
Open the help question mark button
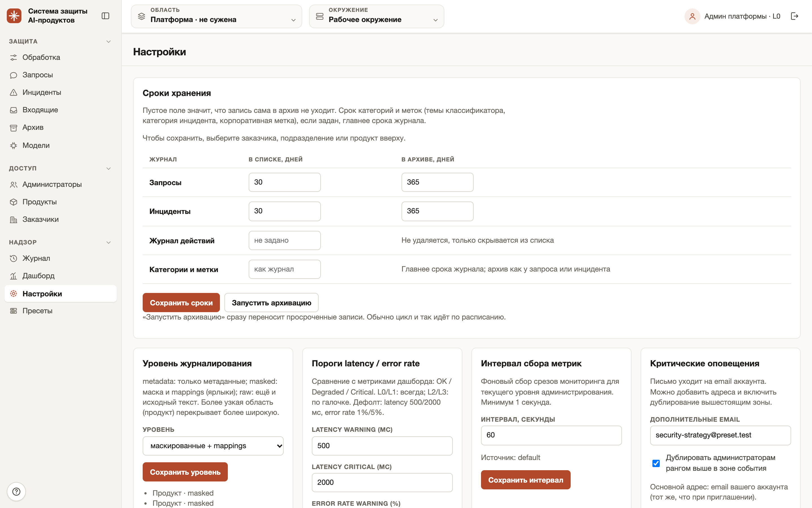(16, 492)
